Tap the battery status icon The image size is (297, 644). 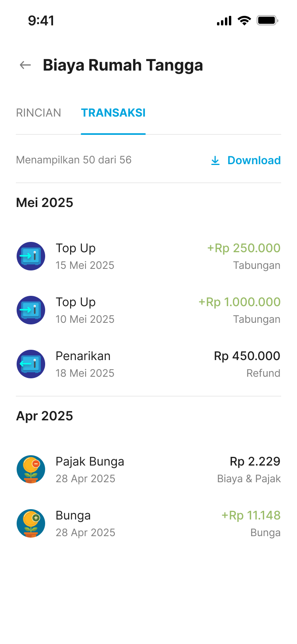tap(267, 21)
